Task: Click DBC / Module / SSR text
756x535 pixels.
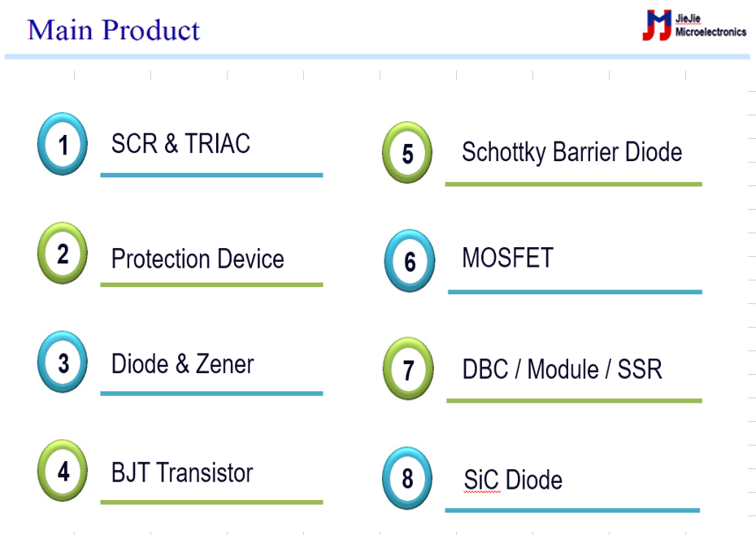Action: pyautogui.click(x=563, y=369)
